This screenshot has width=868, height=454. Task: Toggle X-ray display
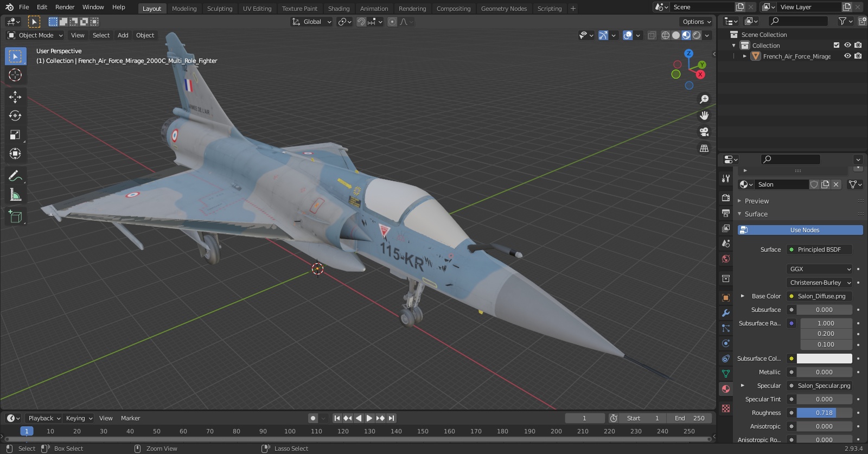[652, 35]
